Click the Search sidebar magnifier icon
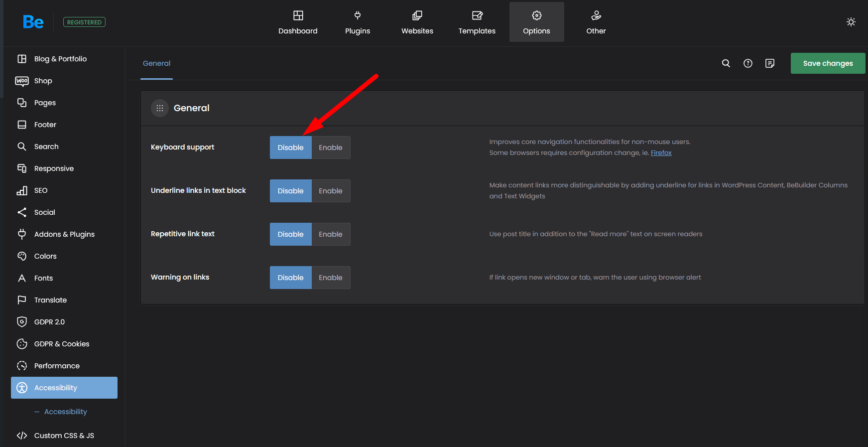Screen dimensions: 868x447 coord(22,147)
